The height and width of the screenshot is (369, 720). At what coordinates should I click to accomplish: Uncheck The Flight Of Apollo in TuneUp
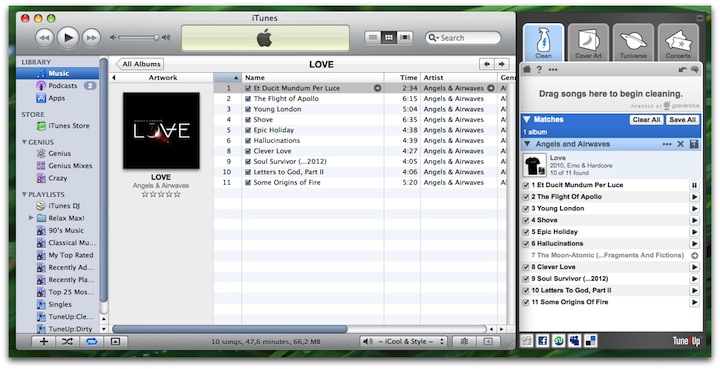[x=526, y=197]
